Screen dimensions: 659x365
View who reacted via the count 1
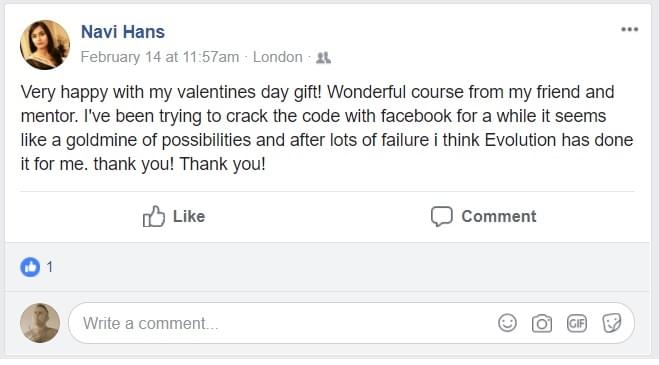[x=50, y=267]
